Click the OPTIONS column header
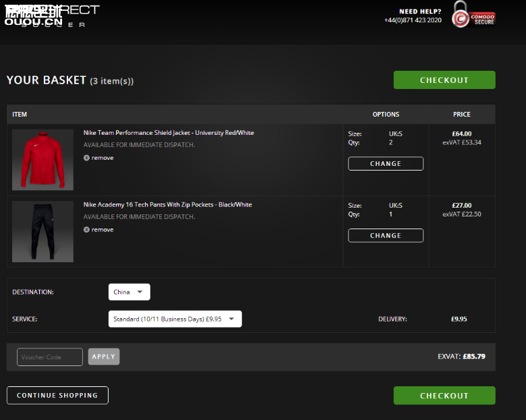The image size is (526, 420). coord(386,115)
